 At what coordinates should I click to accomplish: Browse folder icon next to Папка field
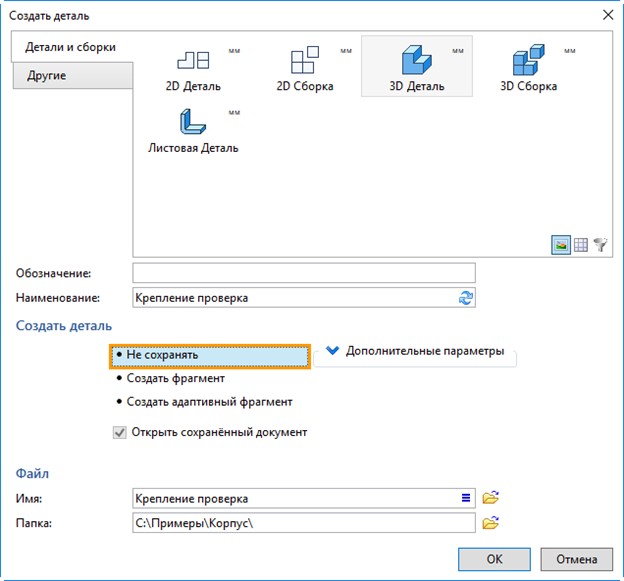490,523
